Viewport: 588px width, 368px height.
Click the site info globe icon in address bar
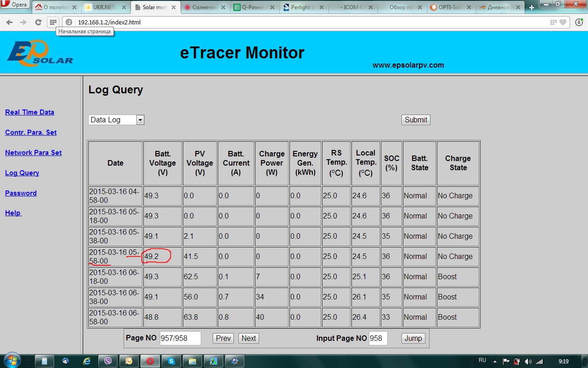point(69,22)
